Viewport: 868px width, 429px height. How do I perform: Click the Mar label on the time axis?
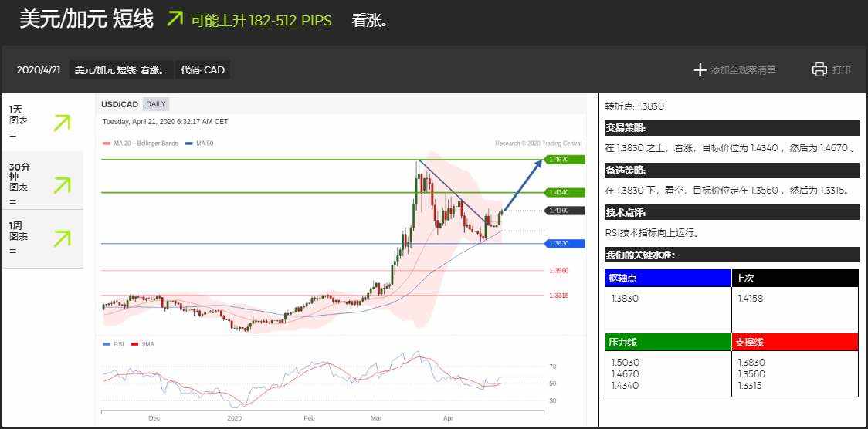[x=376, y=418]
